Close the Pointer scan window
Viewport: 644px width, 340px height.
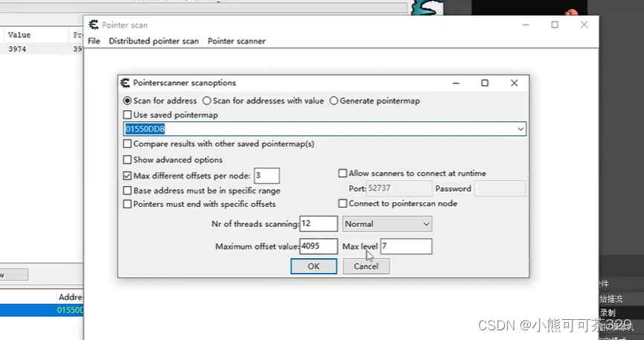[584, 25]
